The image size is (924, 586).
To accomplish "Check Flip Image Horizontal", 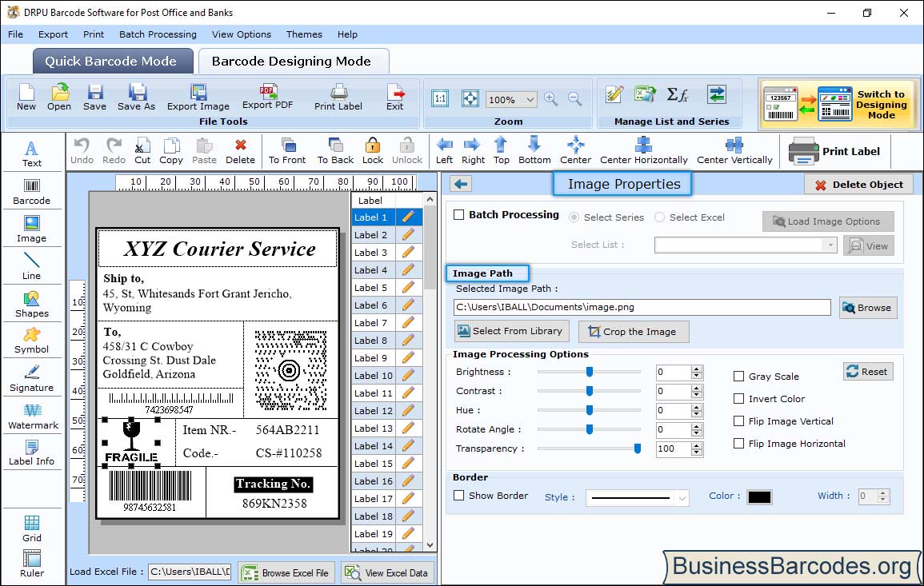I will [738, 444].
